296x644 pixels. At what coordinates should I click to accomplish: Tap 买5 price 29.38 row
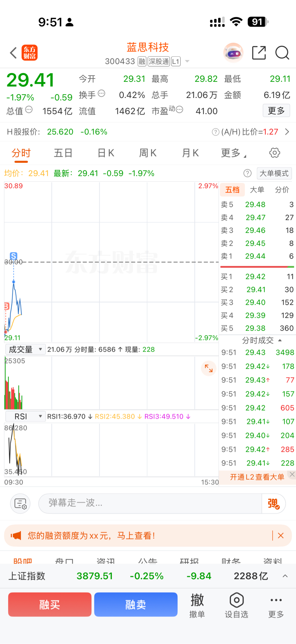(x=257, y=328)
